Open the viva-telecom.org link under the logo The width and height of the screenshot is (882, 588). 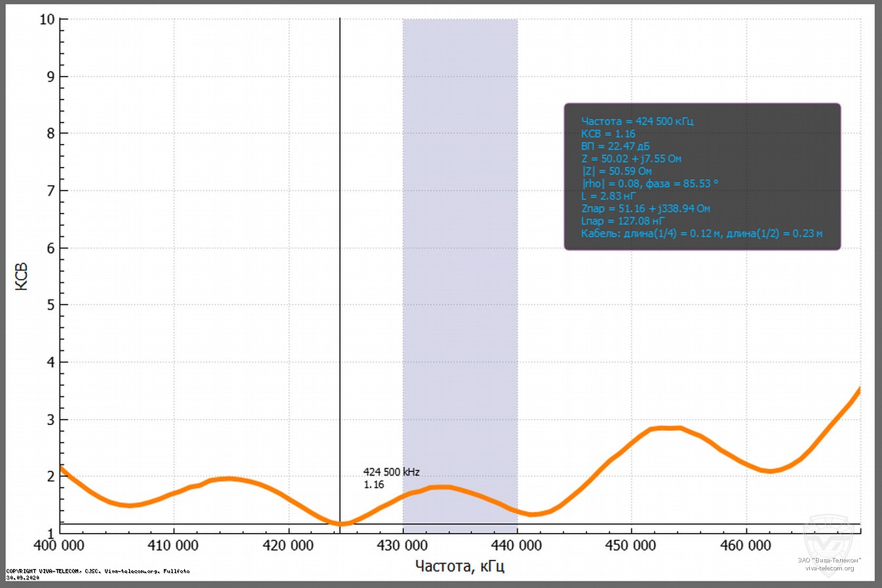click(x=830, y=568)
